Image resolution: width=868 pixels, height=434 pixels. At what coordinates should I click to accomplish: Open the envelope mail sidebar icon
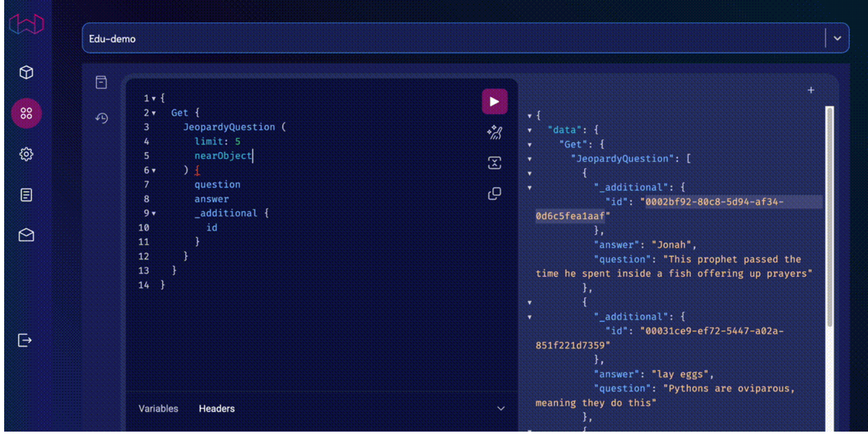click(x=26, y=236)
